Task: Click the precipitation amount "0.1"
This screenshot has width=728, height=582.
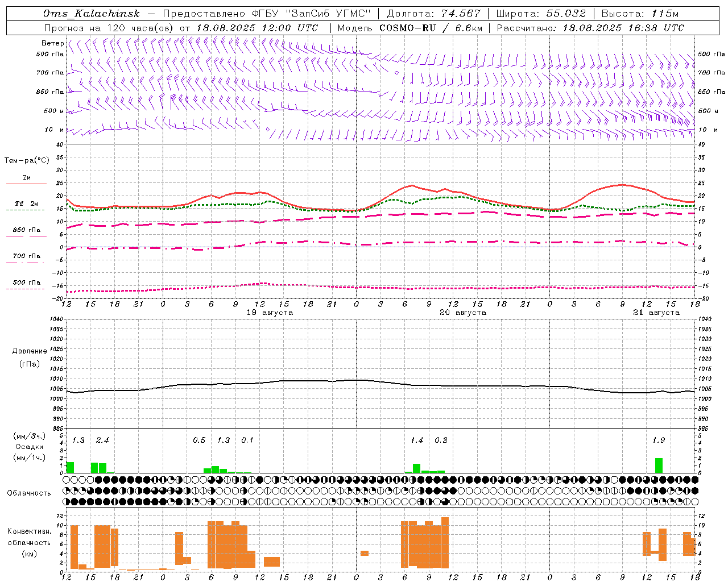Action: [247, 440]
